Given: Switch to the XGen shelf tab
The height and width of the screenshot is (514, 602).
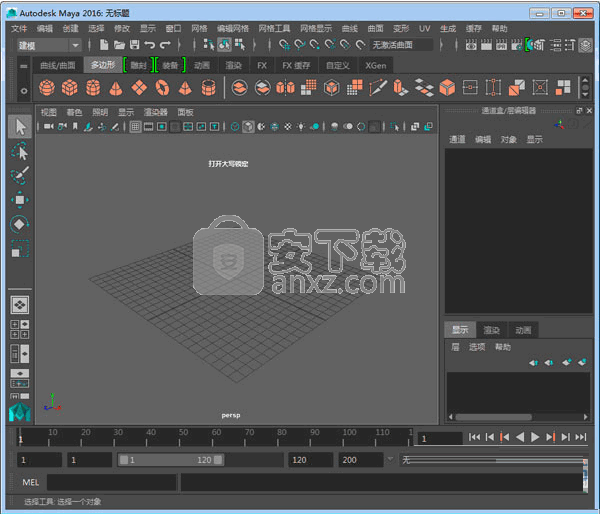Looking at the screenshot, I should click(x=375, y=66).
